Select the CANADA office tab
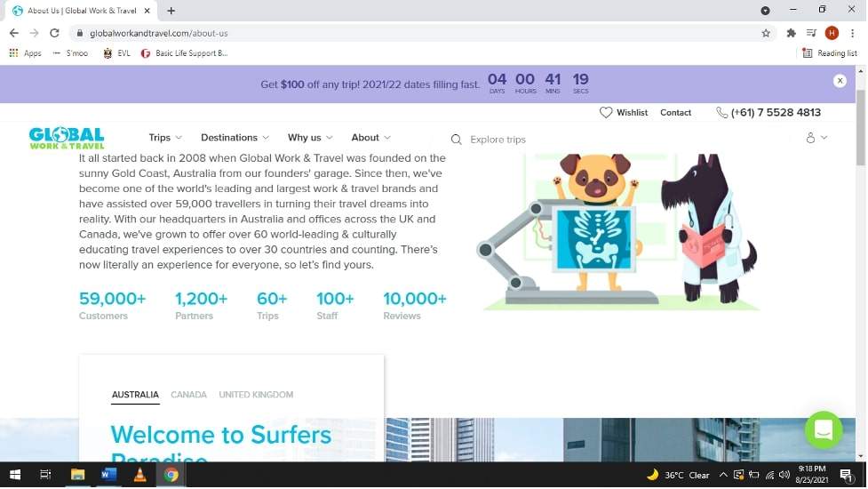Viewport: 868px width, 489px height. [188, 395]
